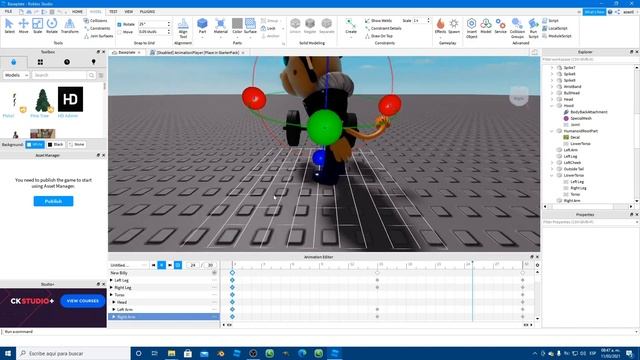Activate the Transform tool
This screenshot has width=640, height=360.
(70, 26)
